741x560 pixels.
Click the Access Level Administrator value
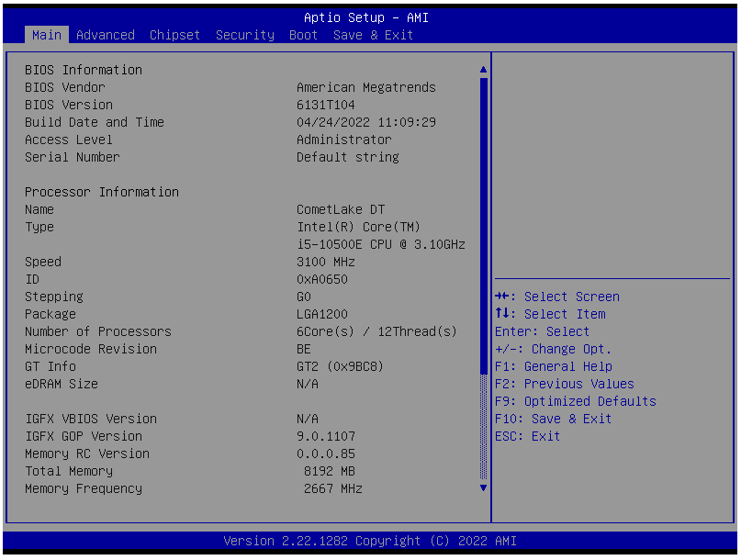point(343,140)
